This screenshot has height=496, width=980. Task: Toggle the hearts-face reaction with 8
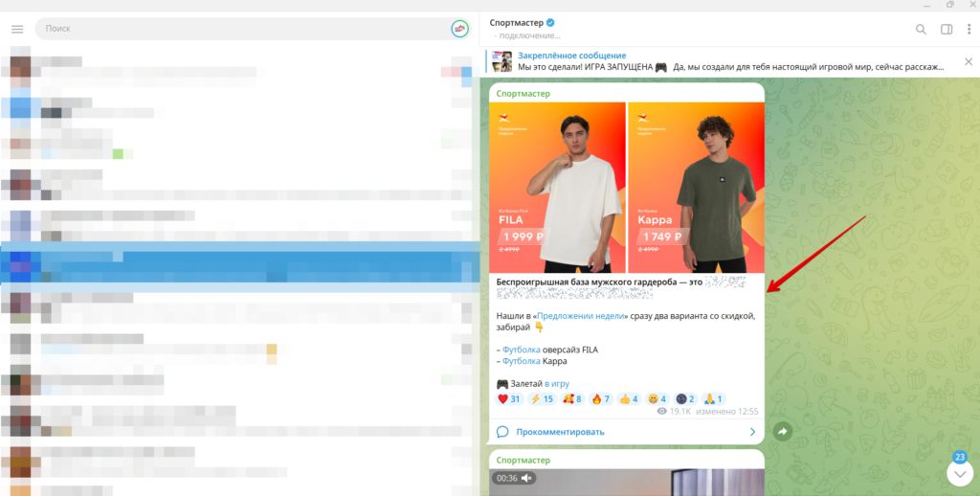pos(572,399)
